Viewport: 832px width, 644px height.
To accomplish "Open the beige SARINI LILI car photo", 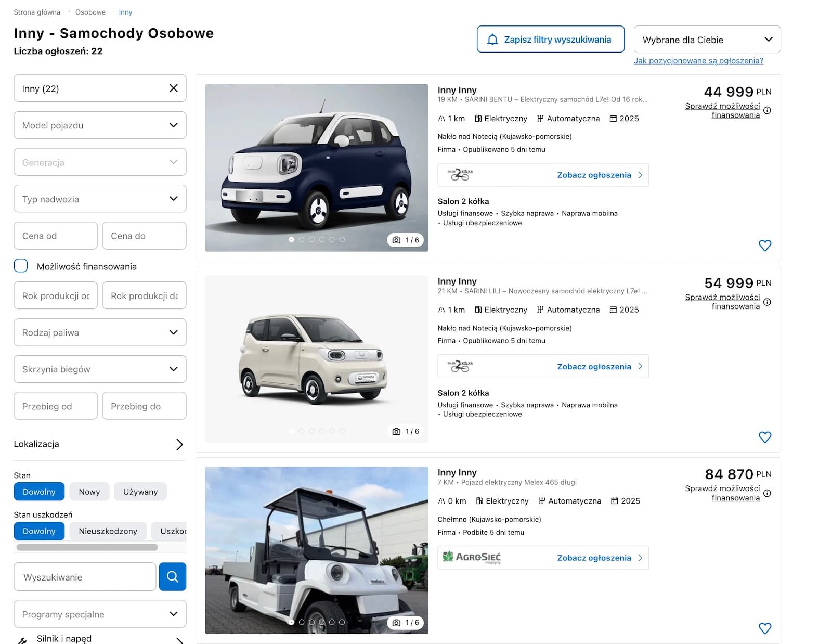I will coord(316,359).
